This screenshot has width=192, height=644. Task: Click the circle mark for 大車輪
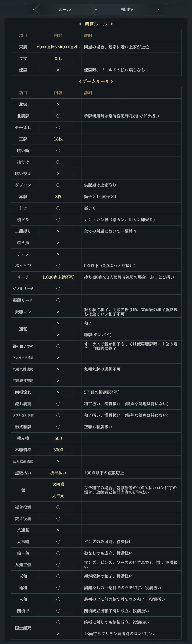click(58, 542)
